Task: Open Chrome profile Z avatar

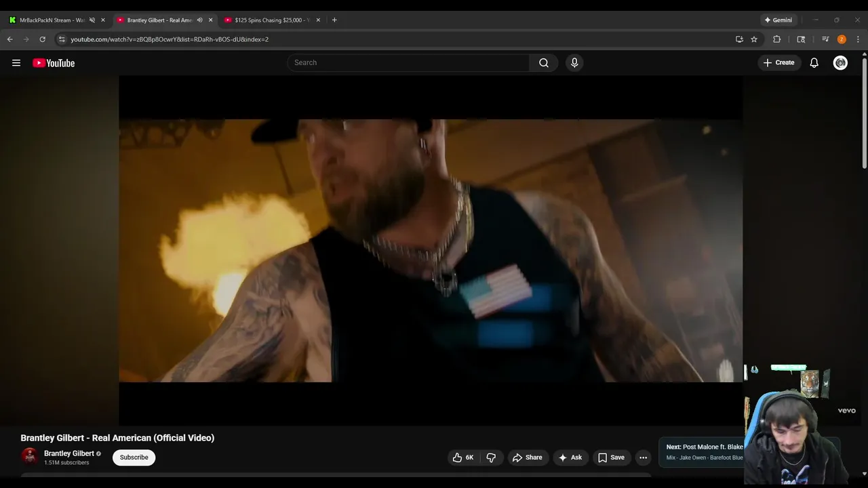Action: pos(842,39)
